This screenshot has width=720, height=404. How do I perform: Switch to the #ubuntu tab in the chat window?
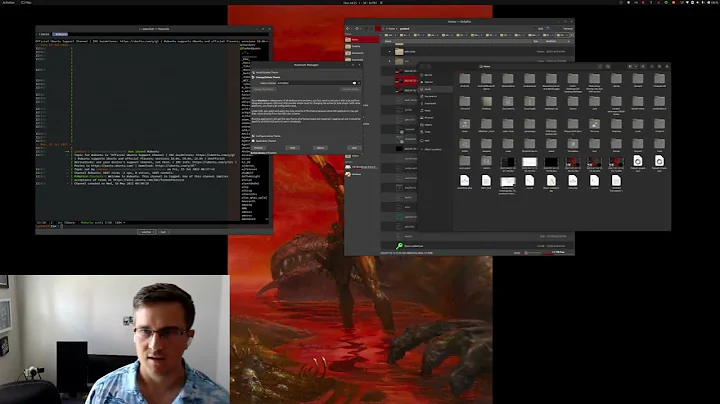(61, 34)
